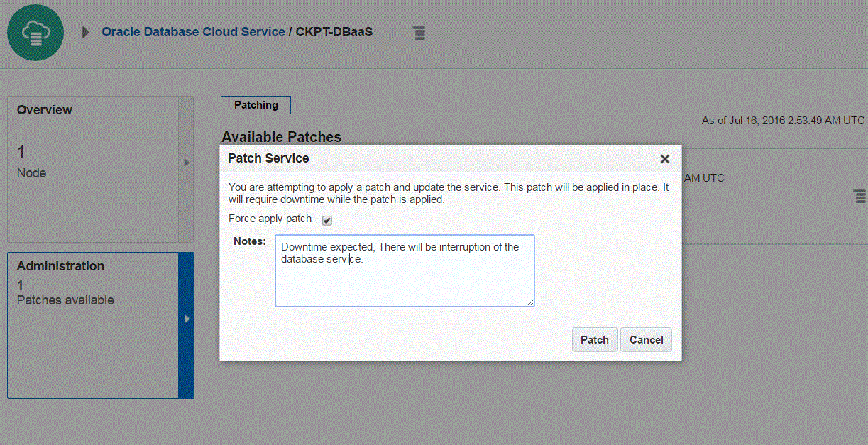Image resolution: width=868 pixels, height=445 pixels.
Task: Open the Oracle Database Cloud Service link
Action: tap(193, 32)
